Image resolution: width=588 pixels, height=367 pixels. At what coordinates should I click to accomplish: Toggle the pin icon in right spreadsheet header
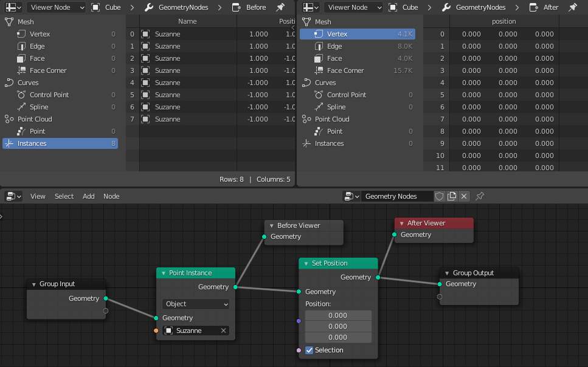click(573, 7)
